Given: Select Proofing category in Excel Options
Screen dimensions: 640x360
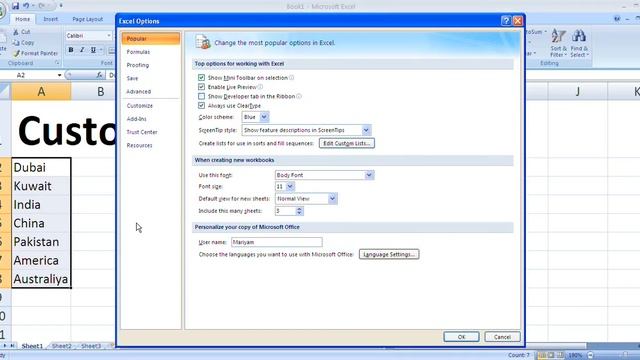Looking at the screenshot, I should (x=151, y=65).
